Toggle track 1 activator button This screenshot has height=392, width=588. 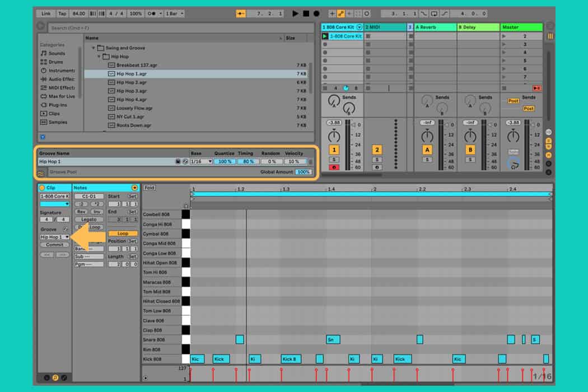pyautogui.click(x=334, y=150)
